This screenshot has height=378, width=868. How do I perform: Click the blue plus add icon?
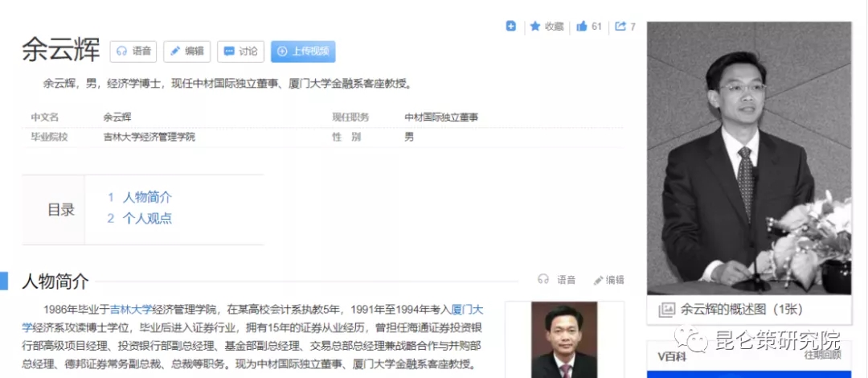point(510,27)
